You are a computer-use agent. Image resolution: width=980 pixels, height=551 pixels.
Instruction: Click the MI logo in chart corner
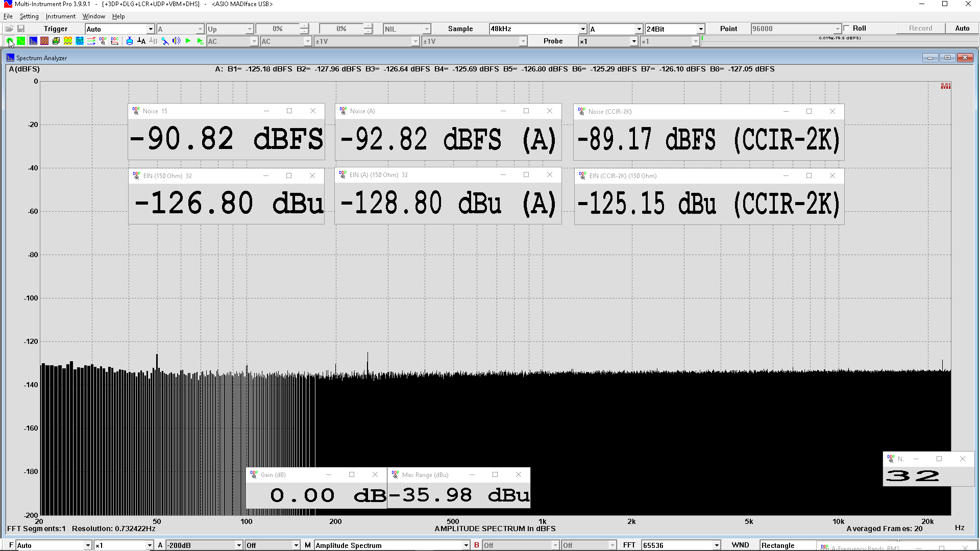(945, 86)
